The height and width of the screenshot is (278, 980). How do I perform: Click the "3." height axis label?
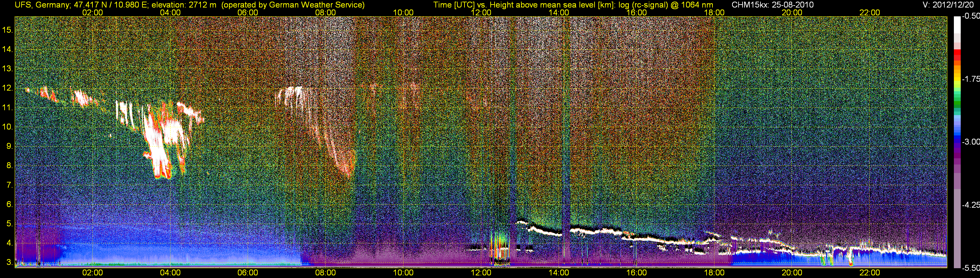tap(10, 262)
